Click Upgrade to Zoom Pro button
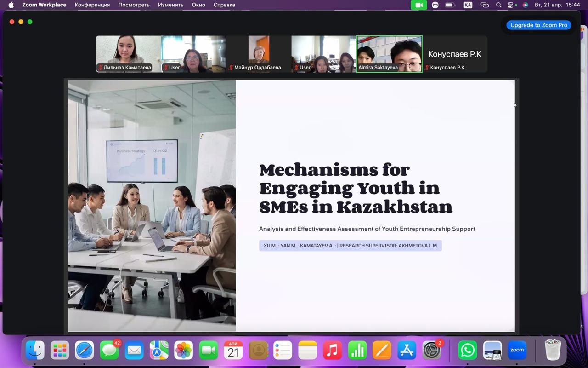The image size is (588, 368). click(x=538, y=25)
